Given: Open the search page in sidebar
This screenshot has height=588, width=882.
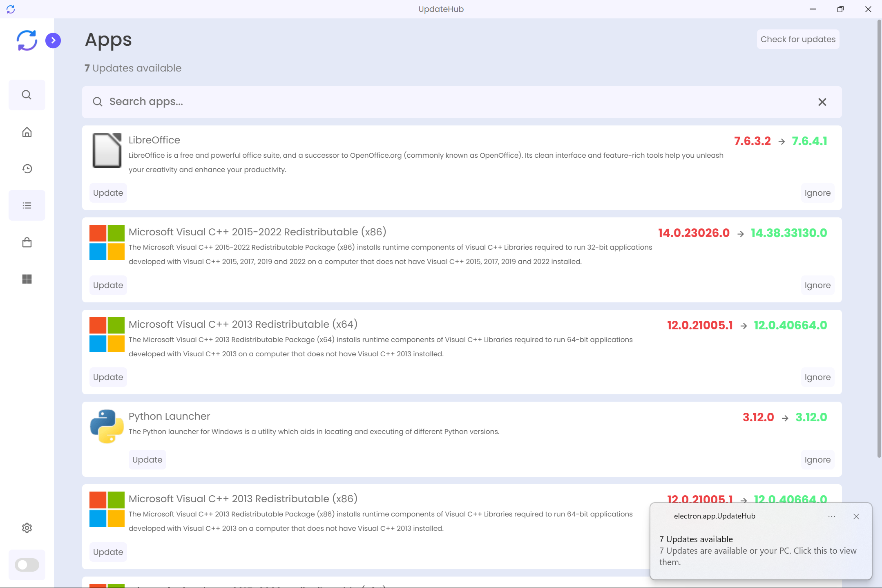Looking at the screenshot, I should click(x=27, y=95).
